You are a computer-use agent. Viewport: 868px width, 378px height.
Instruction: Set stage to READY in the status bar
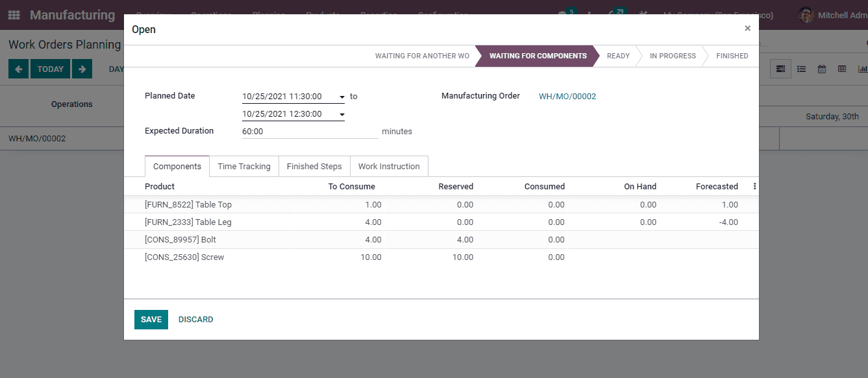click(x=617, y=56)
